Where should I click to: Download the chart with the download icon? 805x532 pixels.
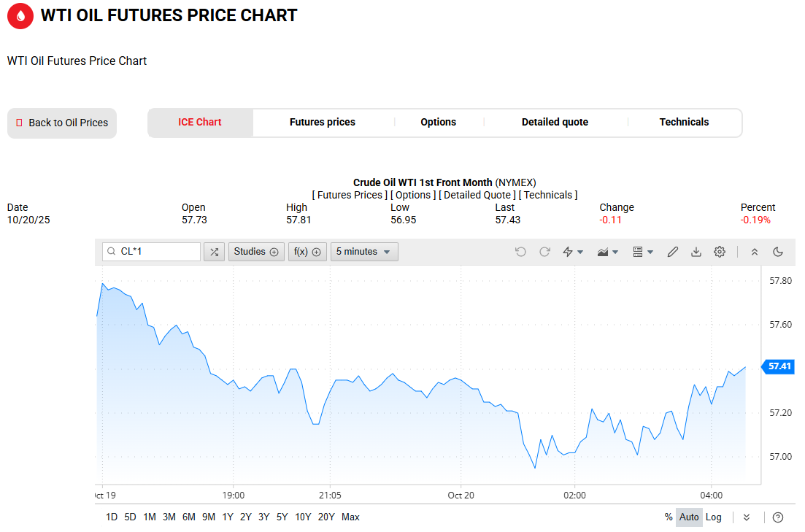pyautogui.click(x=696, y=252)
